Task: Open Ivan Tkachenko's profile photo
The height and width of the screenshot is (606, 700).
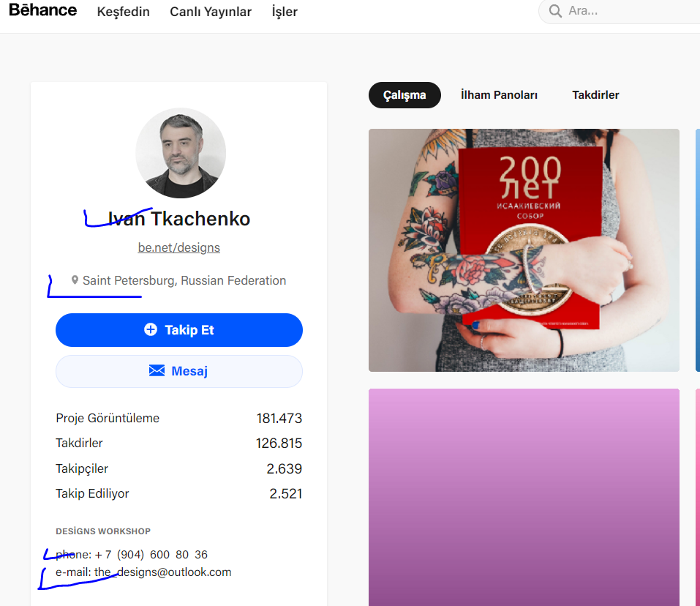Action: click(181, 153)
